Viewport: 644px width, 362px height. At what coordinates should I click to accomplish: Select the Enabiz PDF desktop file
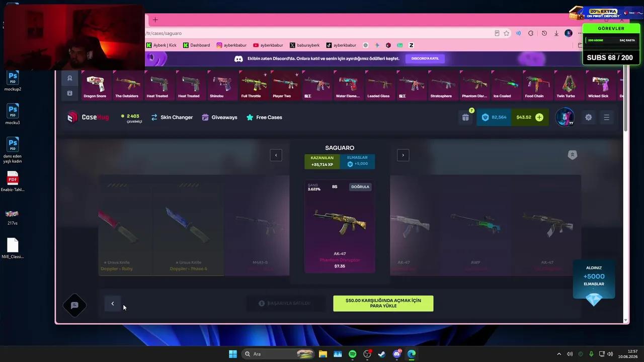(13, 182)
